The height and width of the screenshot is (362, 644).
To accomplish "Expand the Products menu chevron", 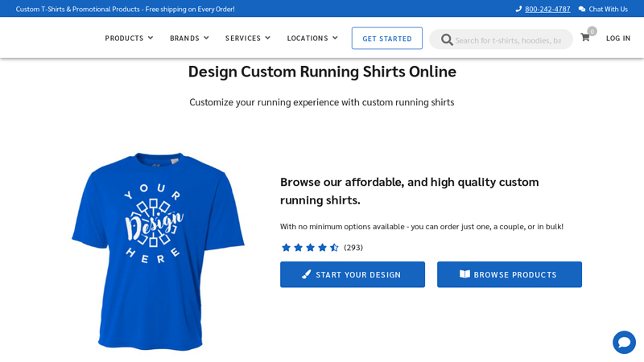I will [151, 38].
